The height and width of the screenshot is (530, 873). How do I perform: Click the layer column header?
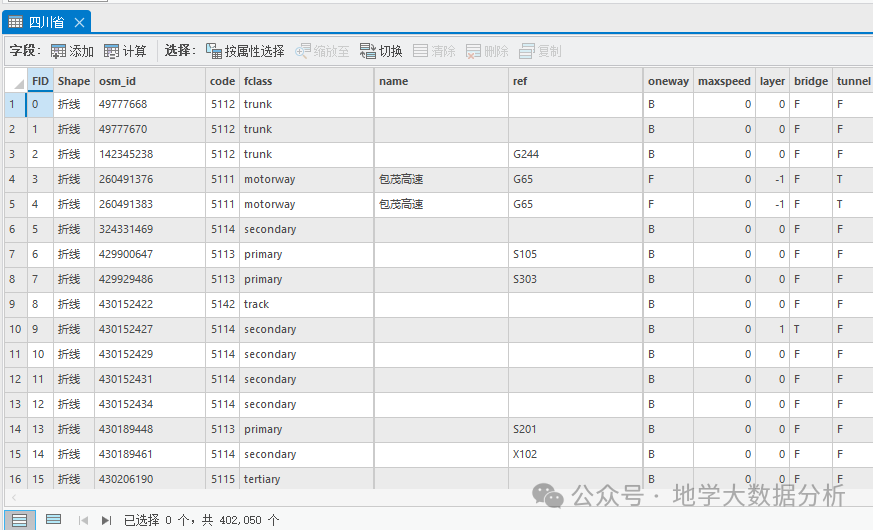point(772,81)
